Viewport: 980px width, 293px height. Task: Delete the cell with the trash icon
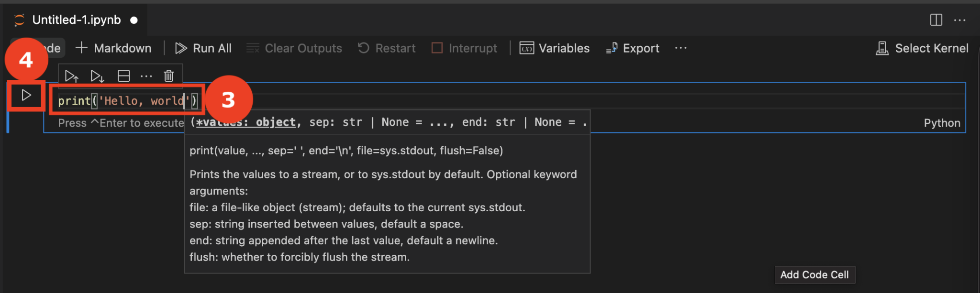[168, 76]
